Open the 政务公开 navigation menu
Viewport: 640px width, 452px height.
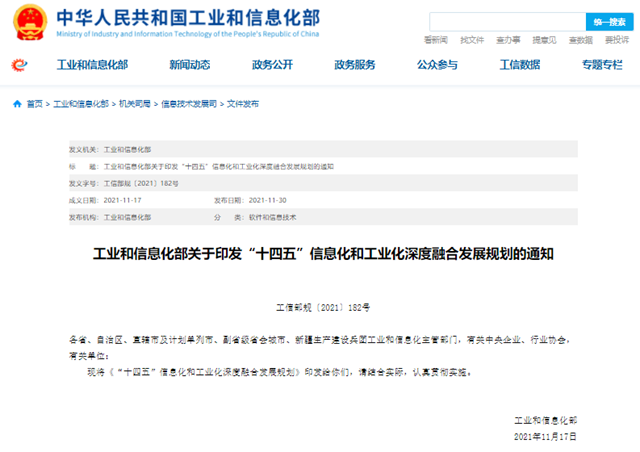(x=272, y=65)
